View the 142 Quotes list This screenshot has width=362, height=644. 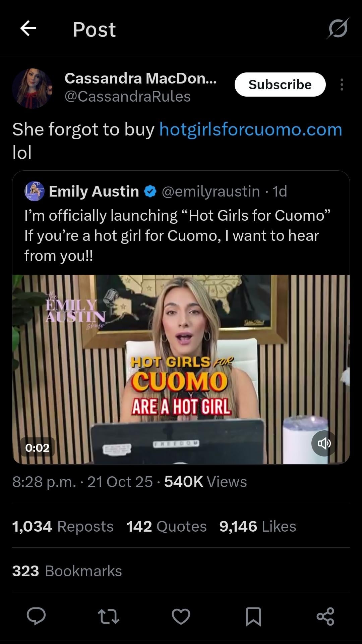tap(166, 526)
